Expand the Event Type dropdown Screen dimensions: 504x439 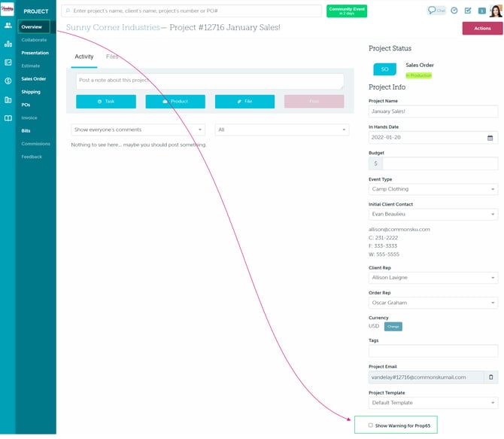pyautogui.click(x=433, y=189)
